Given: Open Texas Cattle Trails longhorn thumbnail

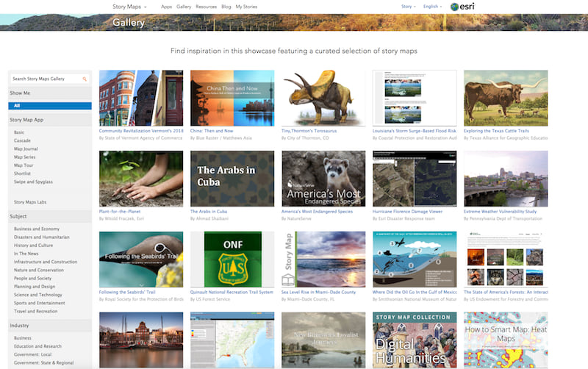Looking at the screenshot, I should click(506, 98).
